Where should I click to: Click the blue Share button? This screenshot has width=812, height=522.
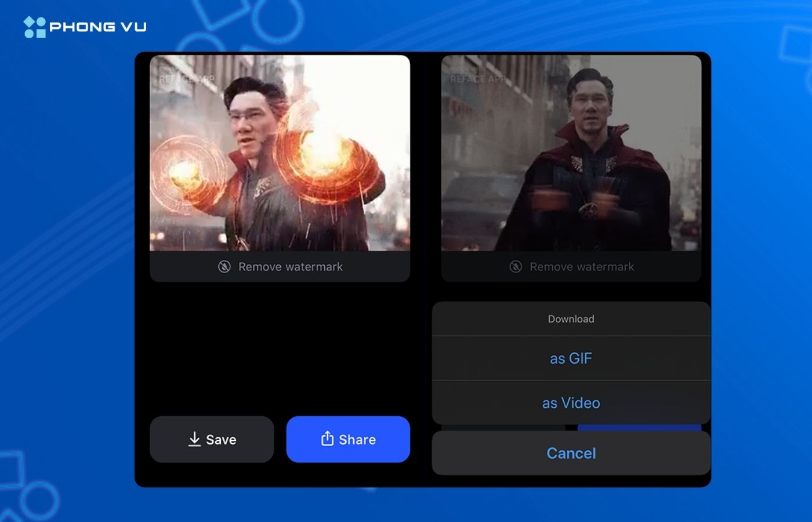coord(348,439)
